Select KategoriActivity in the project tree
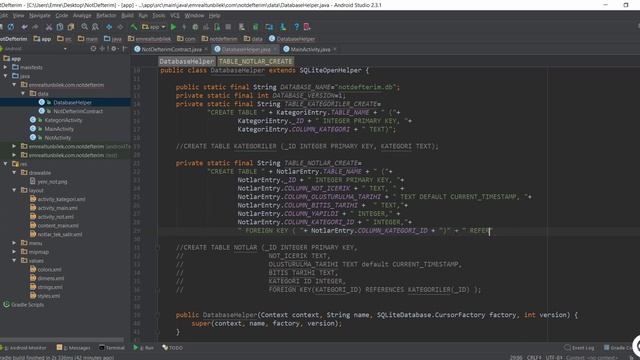Viewport: 640px width, 360px height. click(x=63, y=120)
